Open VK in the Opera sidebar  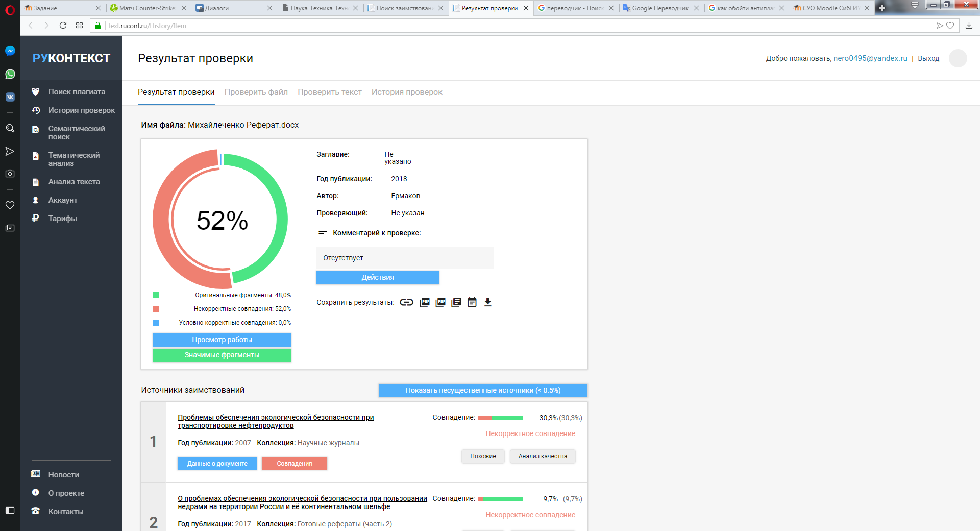tap(10, 97)
